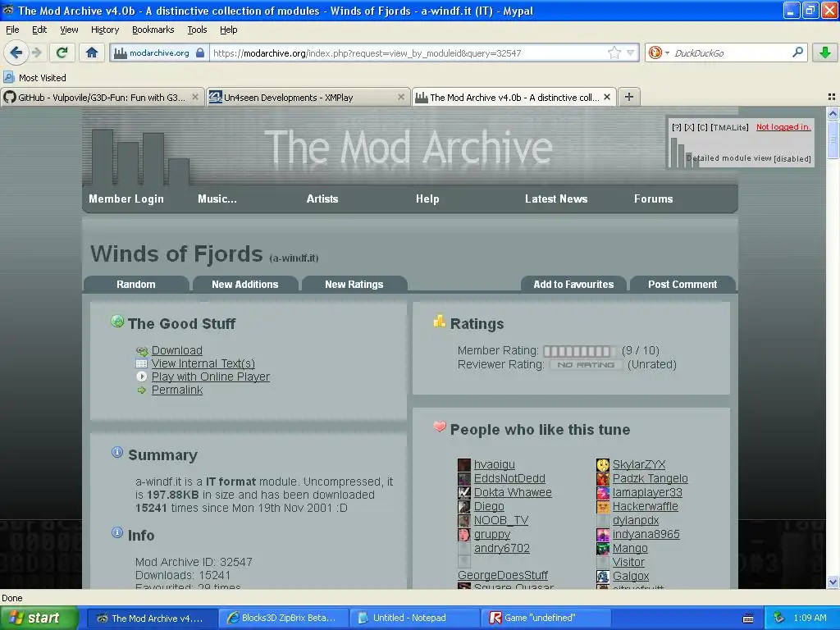Click the scrollbar down arrow
The height and width of the screenshot is (630, 840).
click(x=833, y=582)
